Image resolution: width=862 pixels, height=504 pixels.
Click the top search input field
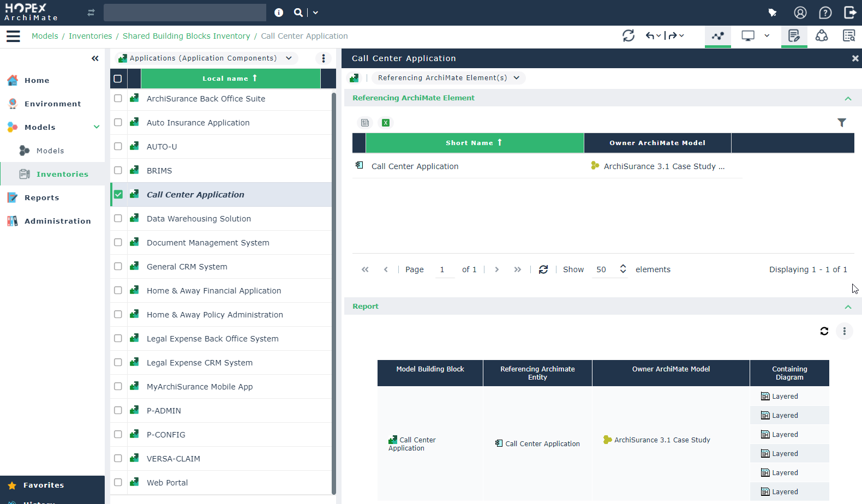[x=184, y=13]
